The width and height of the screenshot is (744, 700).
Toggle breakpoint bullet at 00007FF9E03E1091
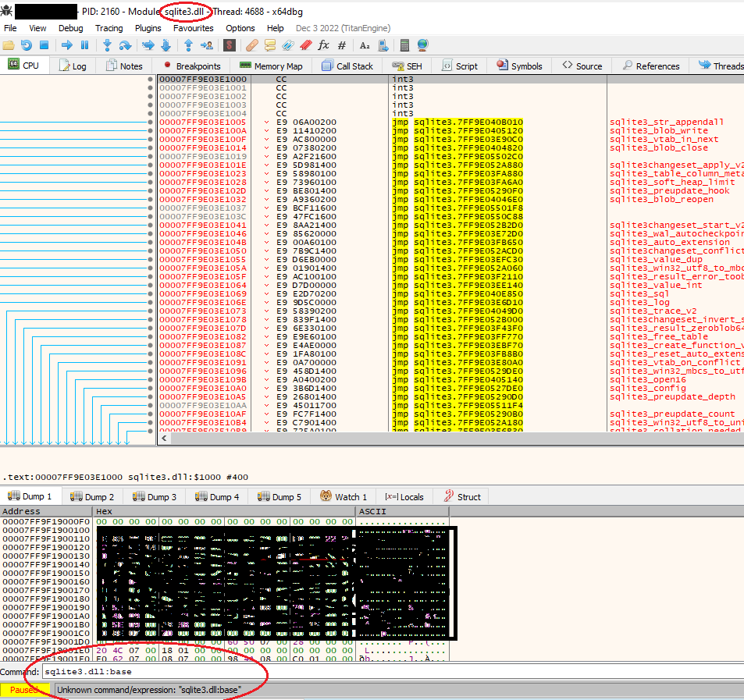(151, 362)
